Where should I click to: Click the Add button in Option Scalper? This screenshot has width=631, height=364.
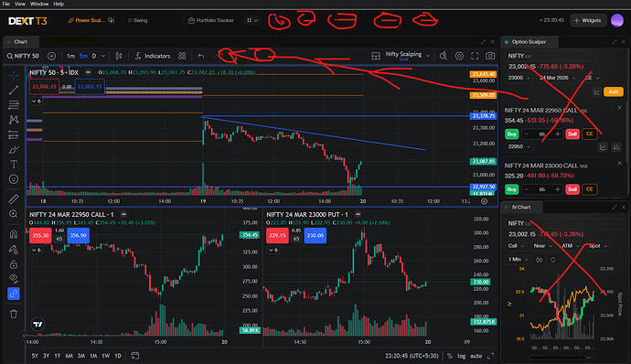coord(614,91)
